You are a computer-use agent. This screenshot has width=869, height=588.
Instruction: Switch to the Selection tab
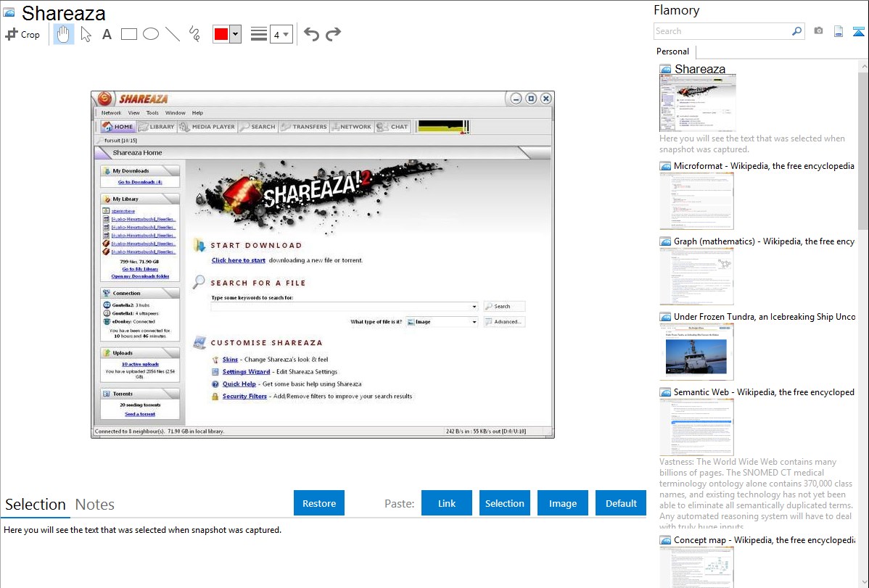[36, 505]
